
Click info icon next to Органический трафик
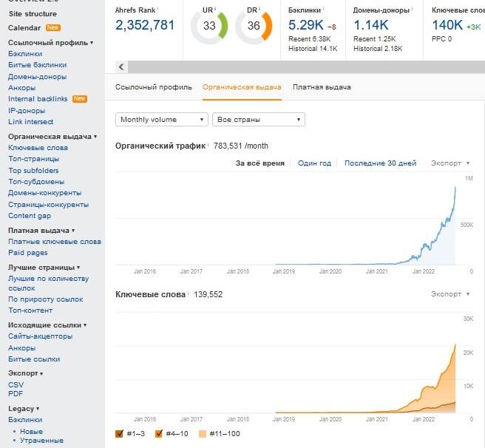pos(209,146)
